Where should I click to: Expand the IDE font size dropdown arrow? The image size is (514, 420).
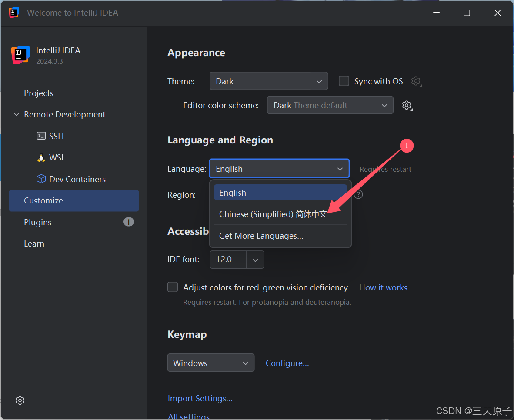point(255,260)
